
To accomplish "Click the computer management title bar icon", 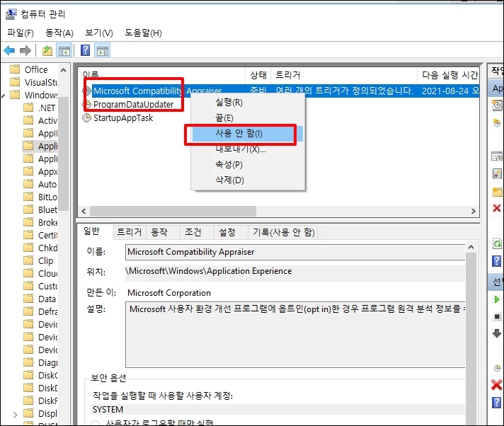I will (x=11, y=14).
